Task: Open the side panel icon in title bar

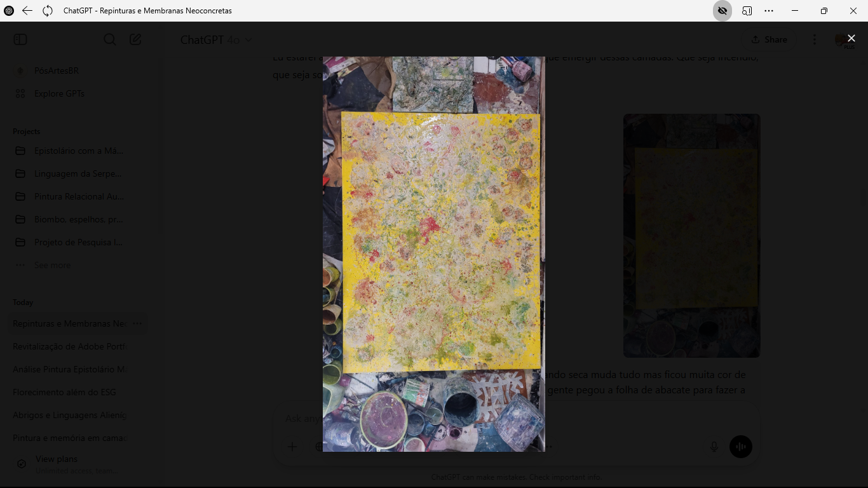Action: [747, 11]
